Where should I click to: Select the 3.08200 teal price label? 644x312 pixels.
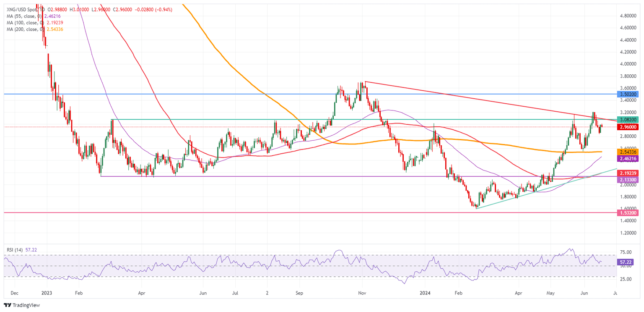pos(628,119)
